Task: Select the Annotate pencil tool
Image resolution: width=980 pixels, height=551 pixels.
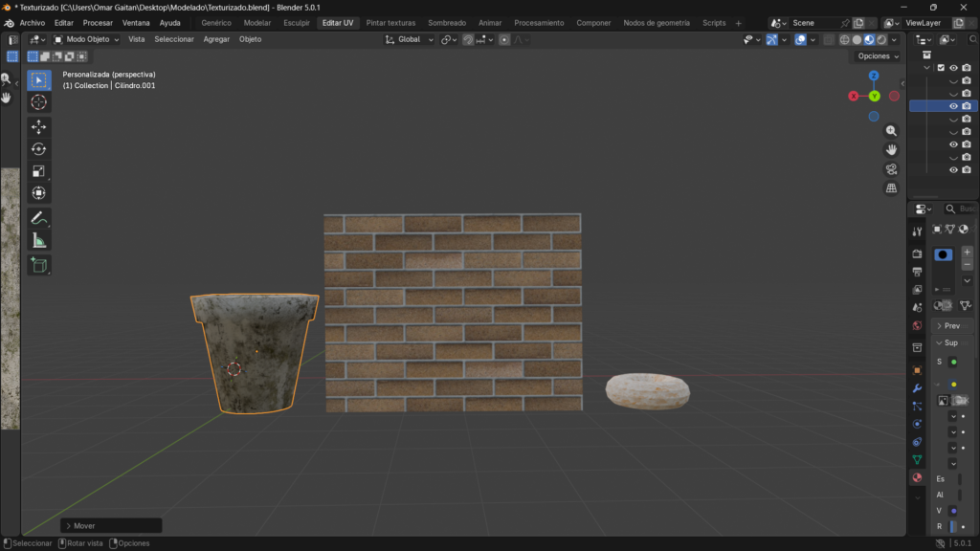Action: click(x=38, y=218)
